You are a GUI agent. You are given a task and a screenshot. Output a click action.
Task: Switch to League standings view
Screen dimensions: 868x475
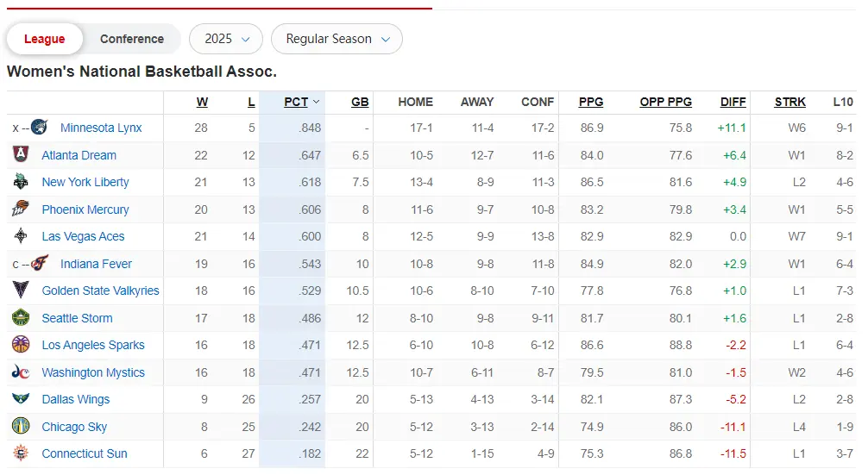tap(45, 39)
